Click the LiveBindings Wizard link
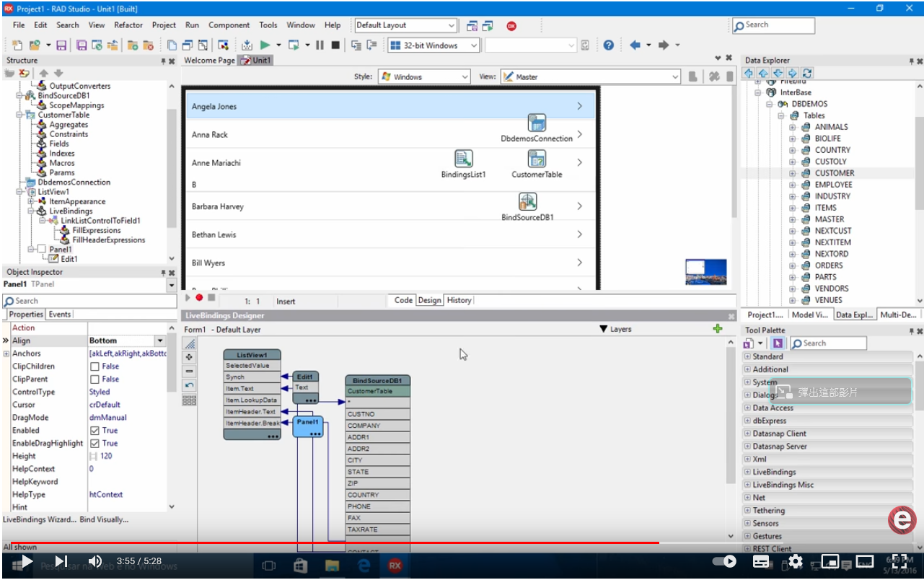This screenshot has height=580, width=924. [38, 519]
